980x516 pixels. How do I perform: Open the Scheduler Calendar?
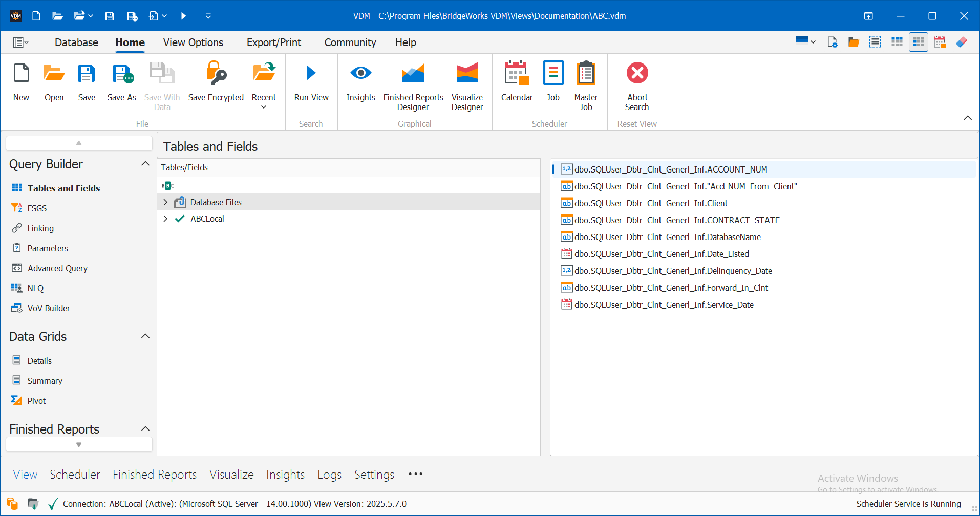(x=516, y=84)
